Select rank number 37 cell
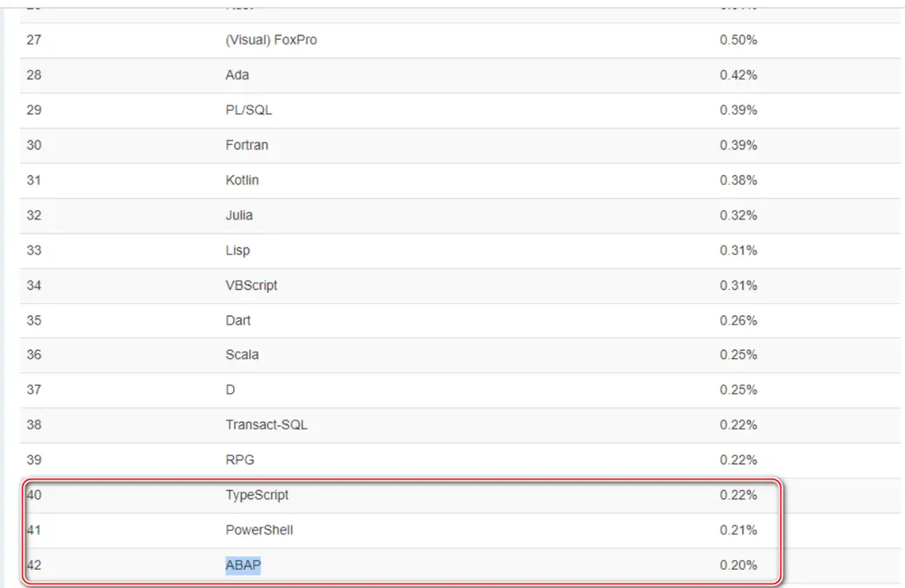 point(34,390)
